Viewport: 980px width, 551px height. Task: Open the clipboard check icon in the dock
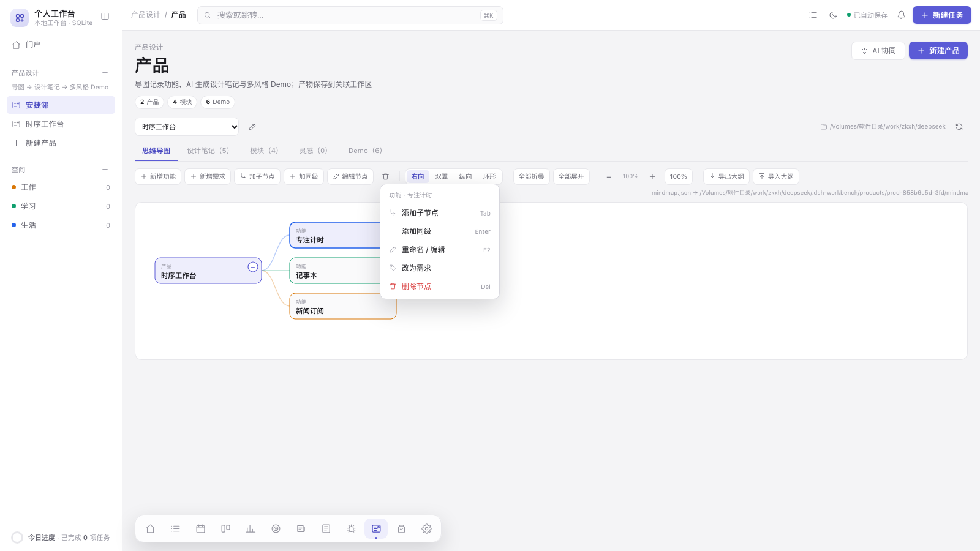pyautogui.click(x=402, y=529)
